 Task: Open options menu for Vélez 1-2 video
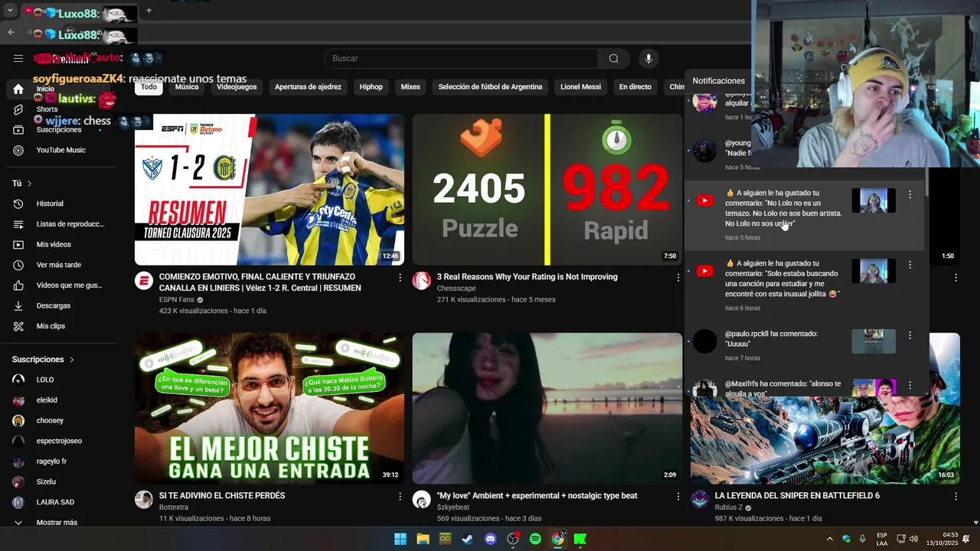400,277
